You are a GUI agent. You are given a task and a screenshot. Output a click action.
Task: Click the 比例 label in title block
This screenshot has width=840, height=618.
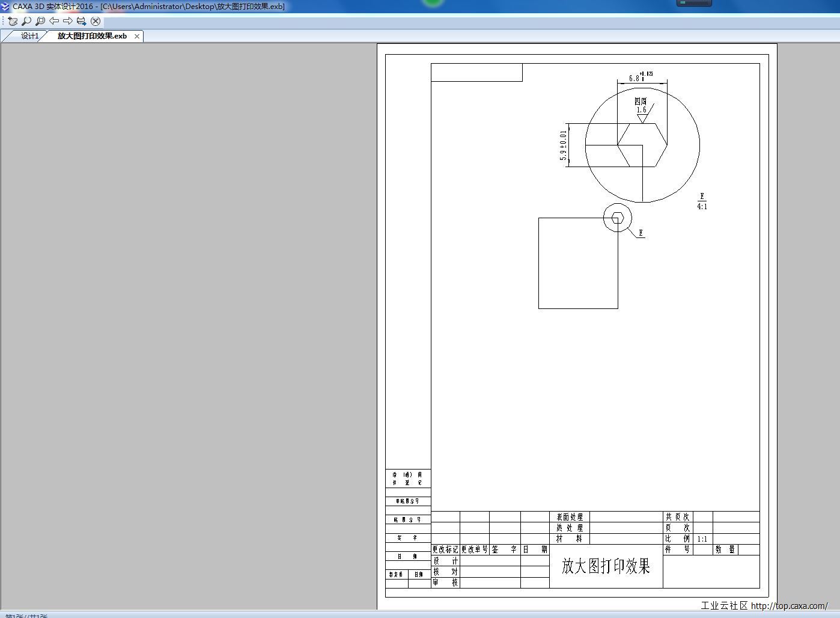pos(678,539)
